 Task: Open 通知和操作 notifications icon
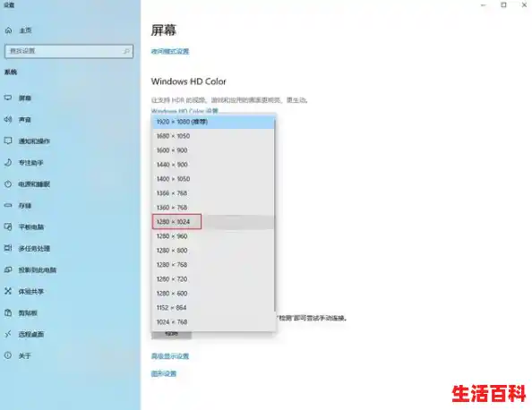(8, 141)
